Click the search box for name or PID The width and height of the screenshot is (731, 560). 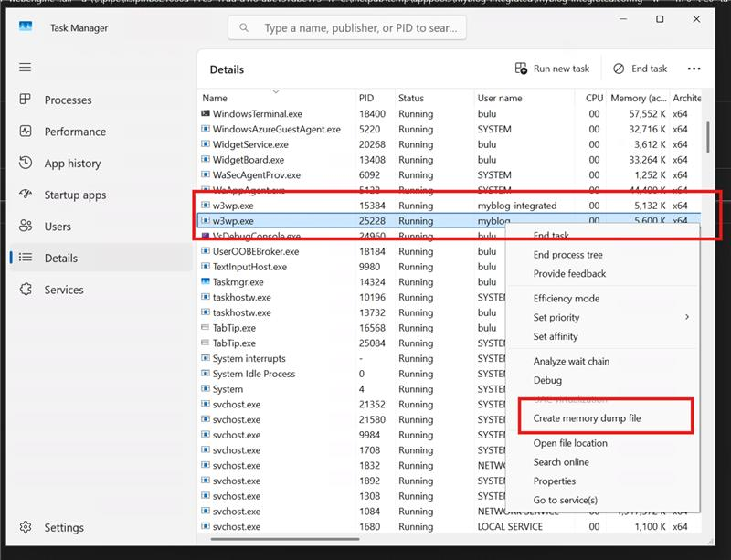coord(347,28)
